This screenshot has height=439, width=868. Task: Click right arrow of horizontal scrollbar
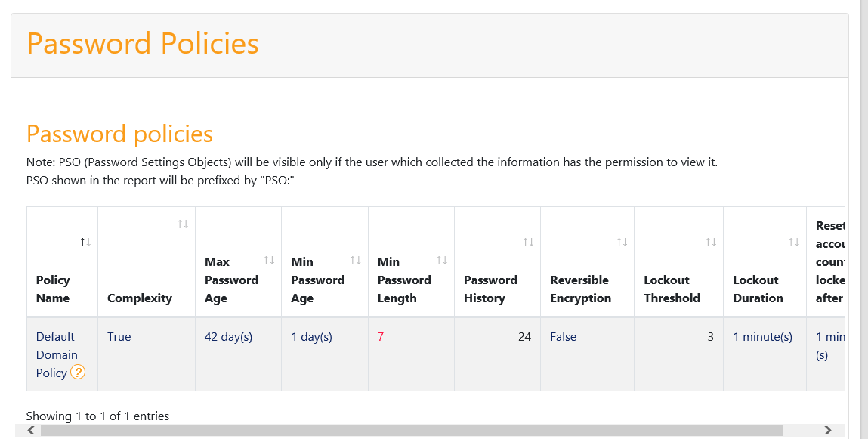point(828,430)
